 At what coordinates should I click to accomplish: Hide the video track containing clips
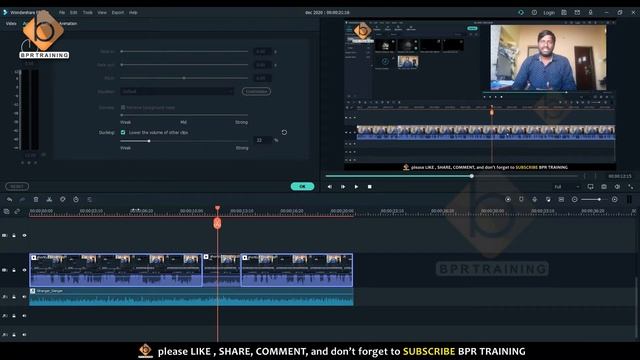[24, 270]
